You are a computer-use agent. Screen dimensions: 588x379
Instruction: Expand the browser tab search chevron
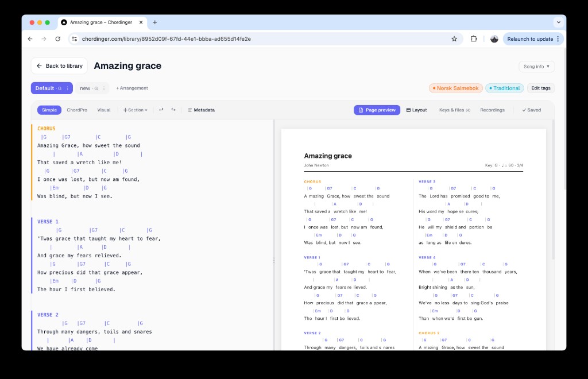coord(558,22)
